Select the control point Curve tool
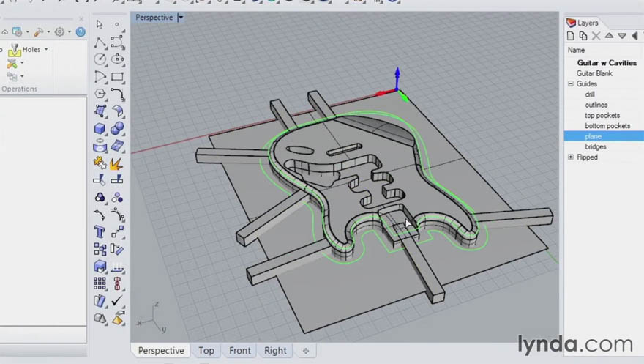The image size is (644, 364). tap(118, 42)
